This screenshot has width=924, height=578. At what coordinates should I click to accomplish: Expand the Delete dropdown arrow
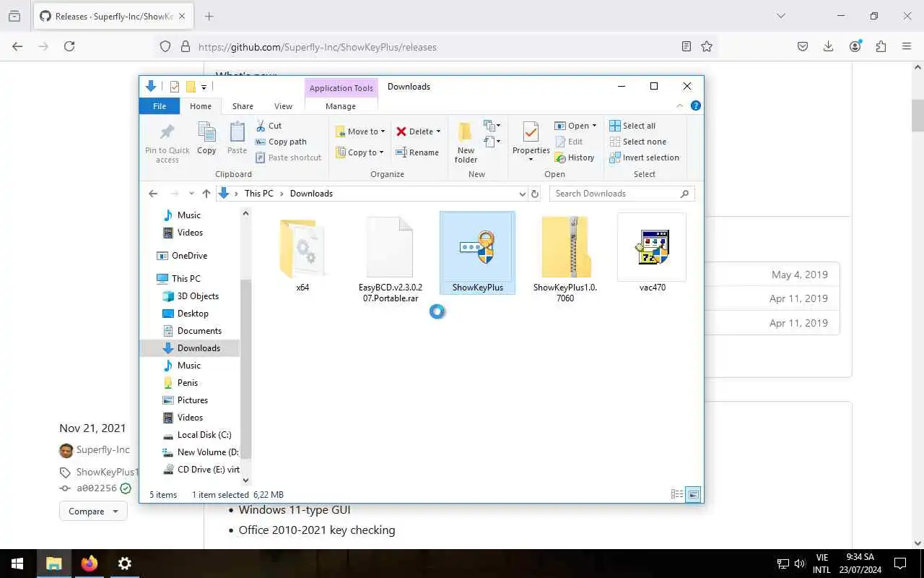coord(438,131)
